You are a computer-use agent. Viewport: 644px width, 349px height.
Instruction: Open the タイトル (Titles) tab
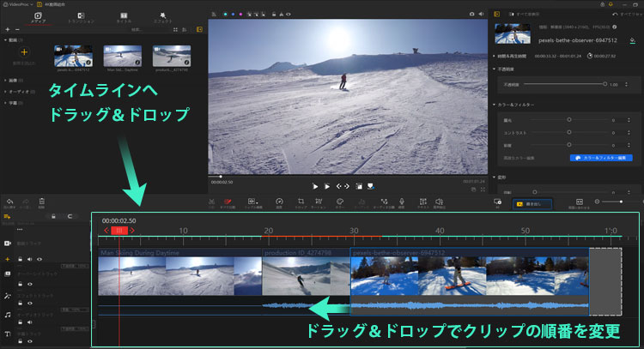point(124,18)
